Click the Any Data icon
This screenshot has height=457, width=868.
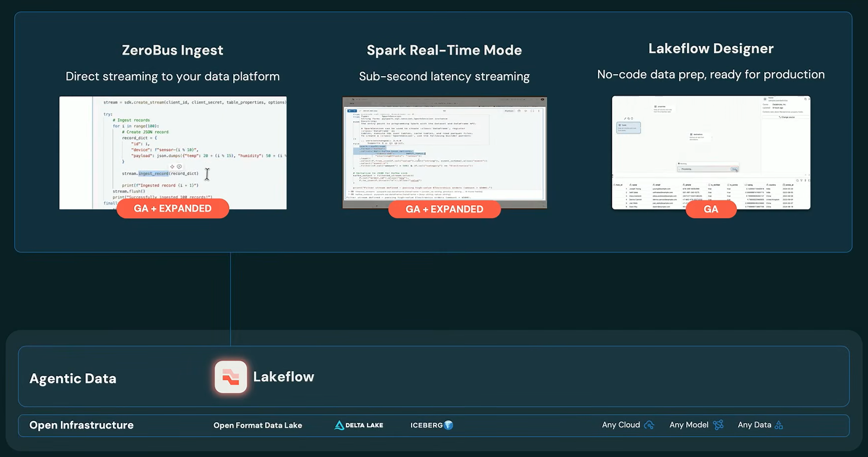(x=779, y=425)
